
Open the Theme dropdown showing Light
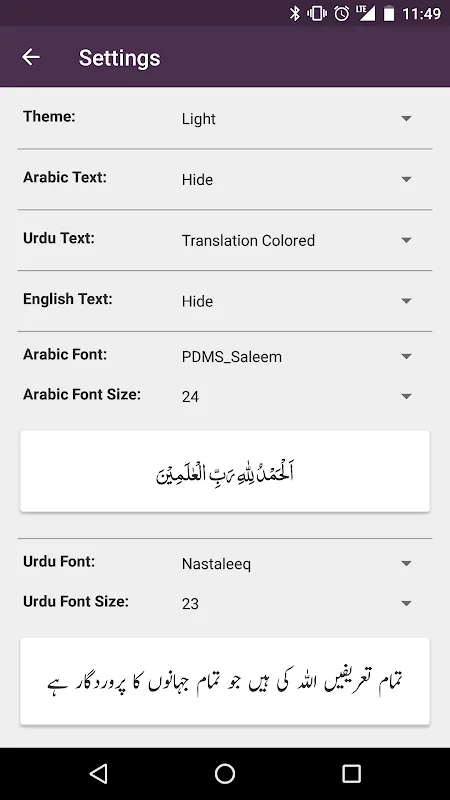(298, 118)
